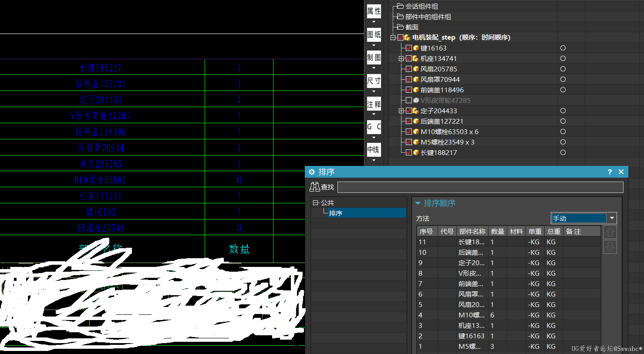Viewport: 644px width, 354px height.
Task: Click the 会话组件组 folder icon
Action: (400, 6)
